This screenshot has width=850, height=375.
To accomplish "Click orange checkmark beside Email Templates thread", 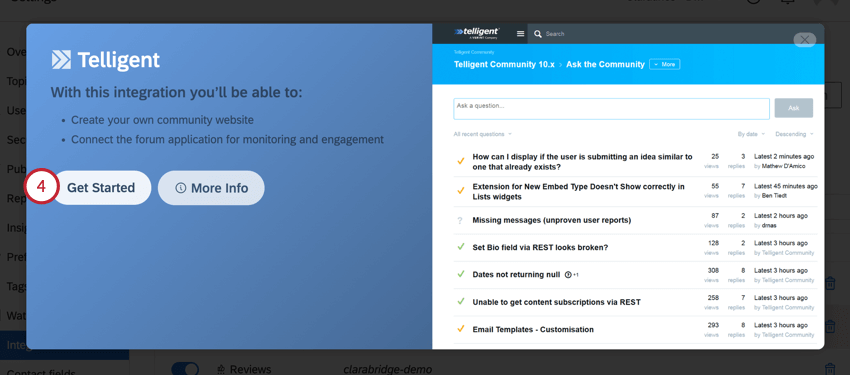I will pos(461,329).
